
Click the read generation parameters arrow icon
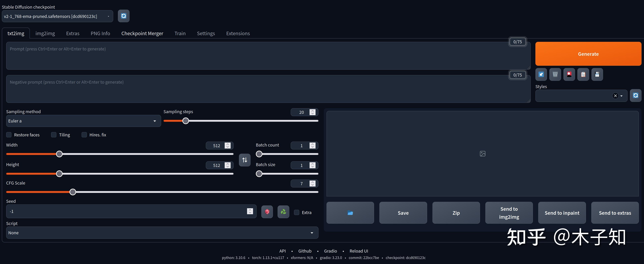coord(541,74)
